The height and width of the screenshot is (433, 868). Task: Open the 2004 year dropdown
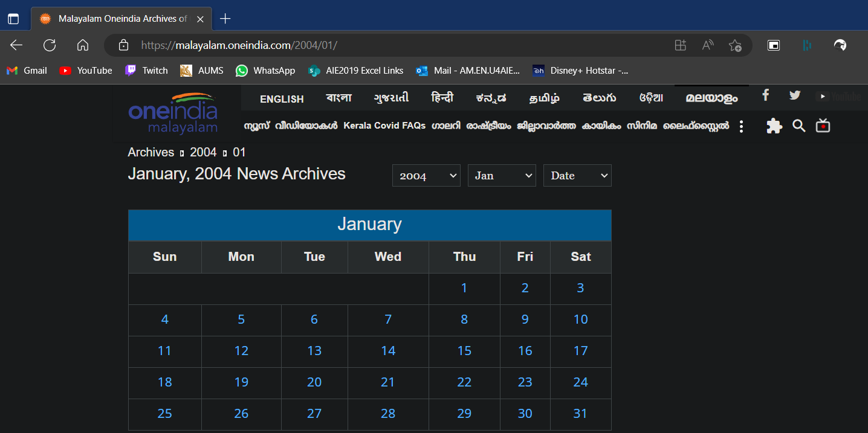tap(426, 175)
